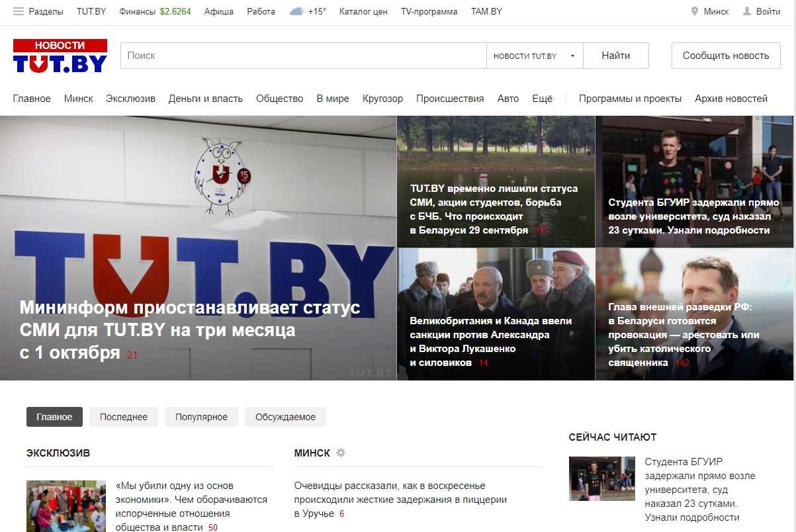Viewport: 796px width, 532px height.
Task: Click into the Поиск search field
Action: (x=303, y=56)
